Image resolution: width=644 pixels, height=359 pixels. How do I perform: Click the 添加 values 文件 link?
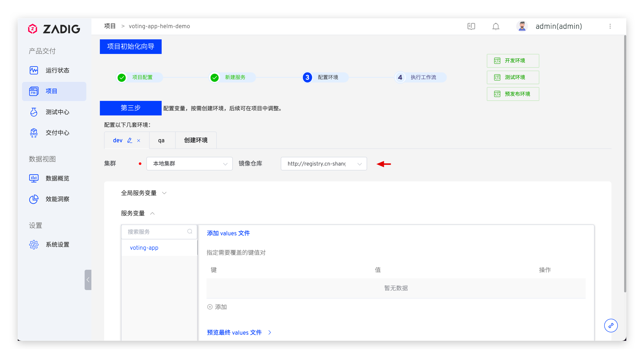click(228, 233)
